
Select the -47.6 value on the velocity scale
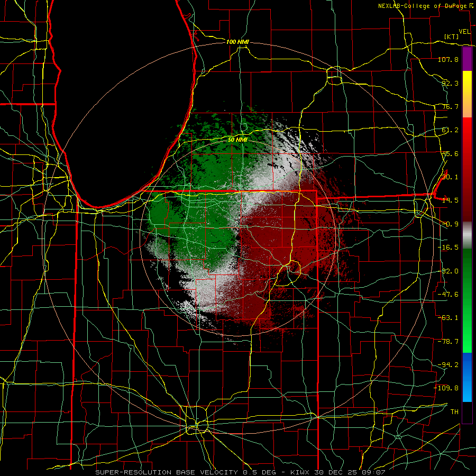click(448, 295)
